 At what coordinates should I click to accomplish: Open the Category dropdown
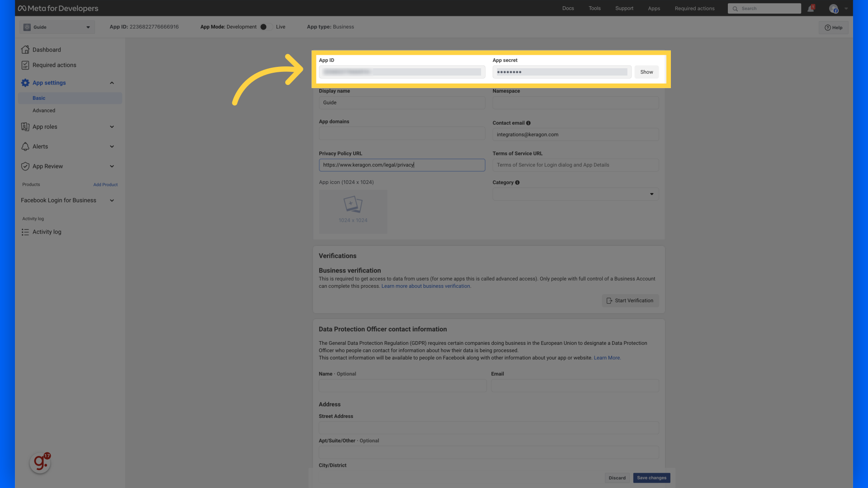tap(576, 194)
